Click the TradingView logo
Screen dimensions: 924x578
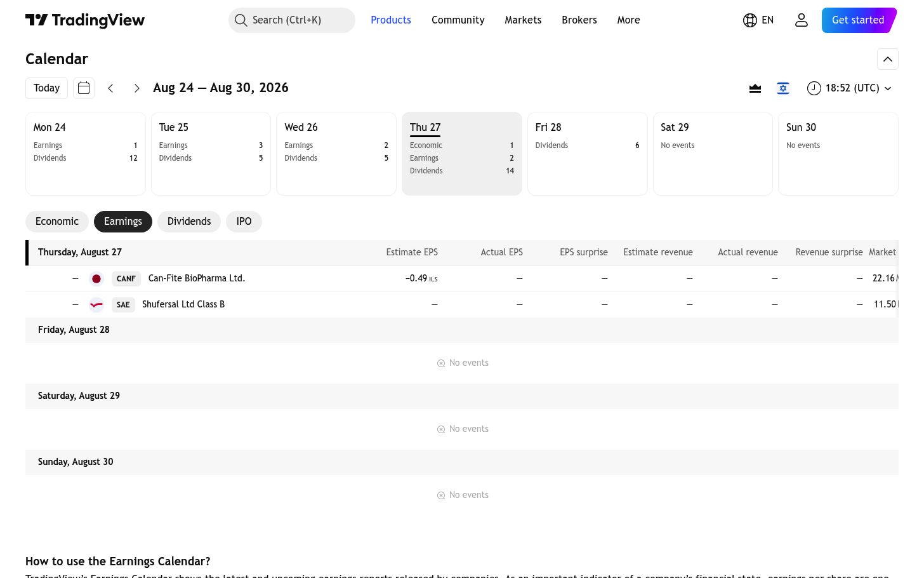click(85, 20)
